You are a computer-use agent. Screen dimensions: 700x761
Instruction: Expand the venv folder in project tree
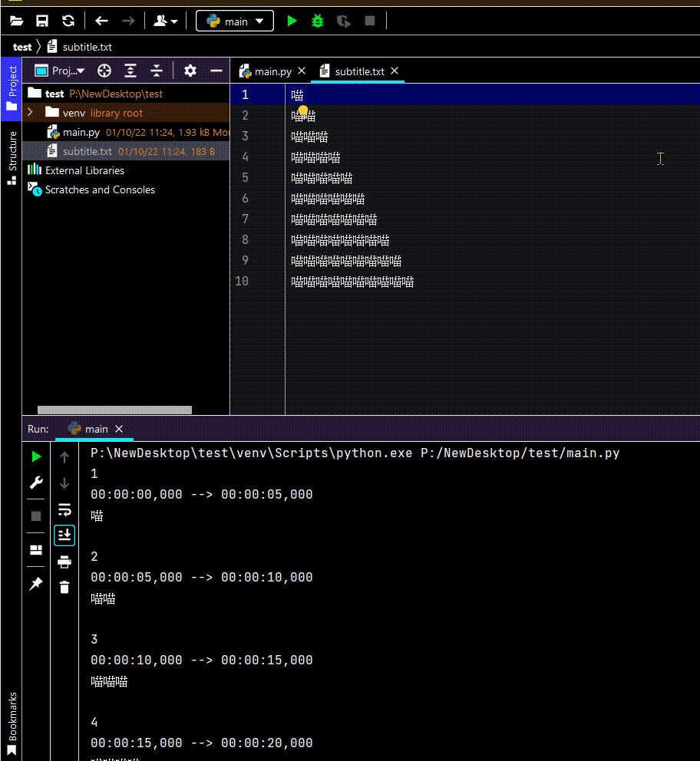[30, 113]
